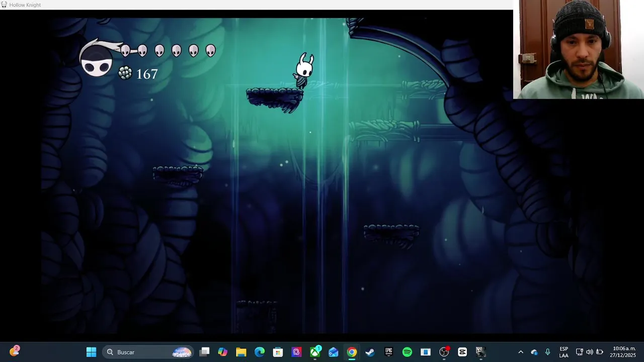The width and height of the screenshot is (644, 362).
Task: Click the Geo count 167
Action: [x=147, y=74]
